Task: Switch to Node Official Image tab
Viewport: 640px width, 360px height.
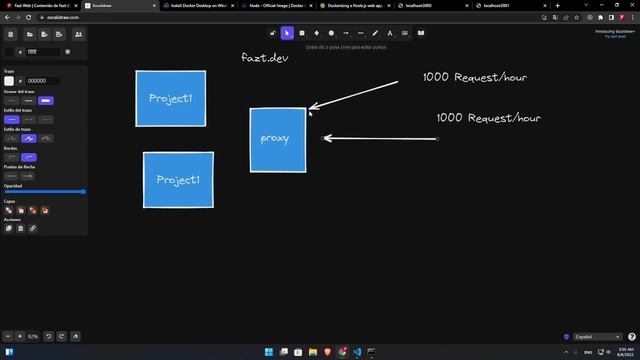Action: (277, 6)
